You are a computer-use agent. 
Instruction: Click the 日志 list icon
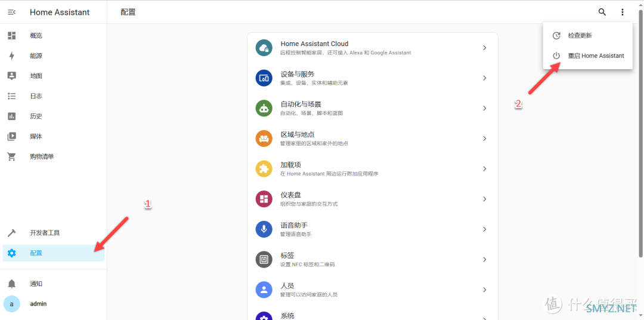[x=11, y=96]
